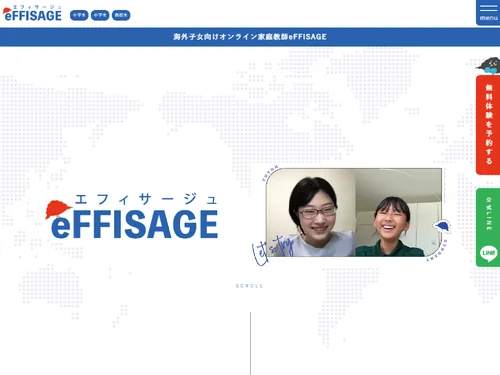500x375 pixels.
Task: Click the handwritten Let's try text
Action: pos(272,251)
